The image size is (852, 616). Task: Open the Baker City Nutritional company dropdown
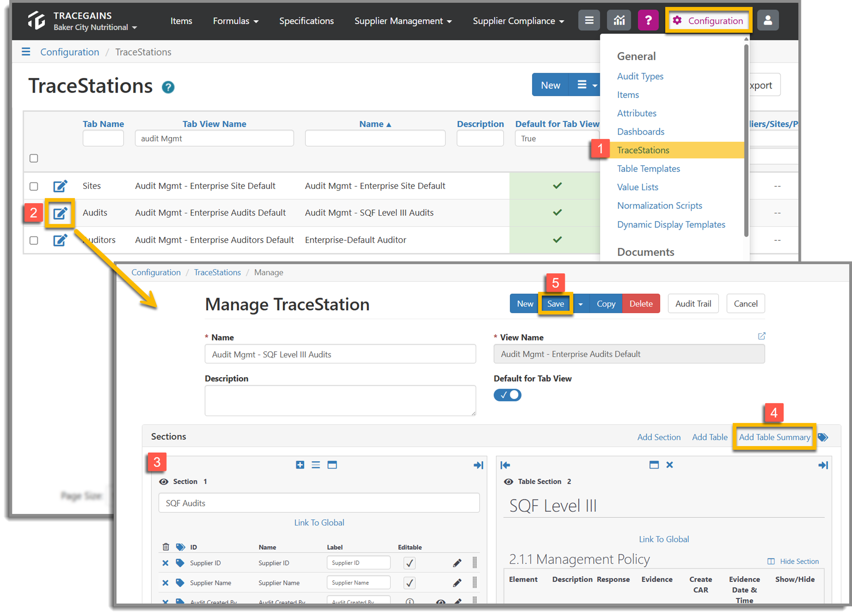click(95, 27)
